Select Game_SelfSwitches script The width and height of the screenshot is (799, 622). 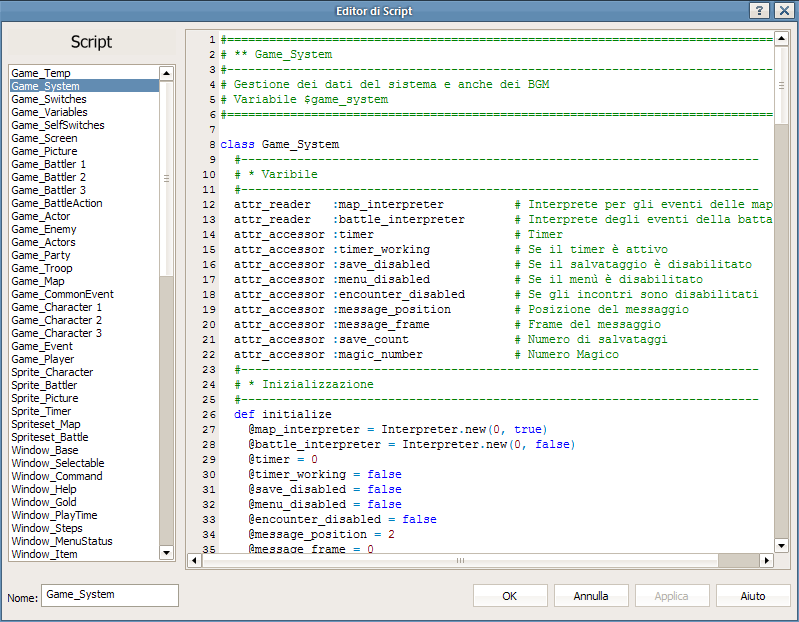(85, 125)
